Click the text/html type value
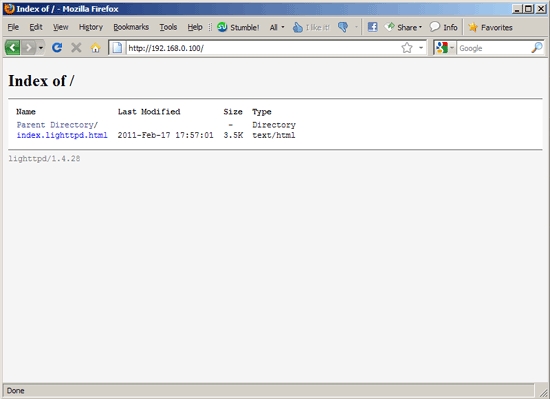550x399 pixels. click(274, 135)
